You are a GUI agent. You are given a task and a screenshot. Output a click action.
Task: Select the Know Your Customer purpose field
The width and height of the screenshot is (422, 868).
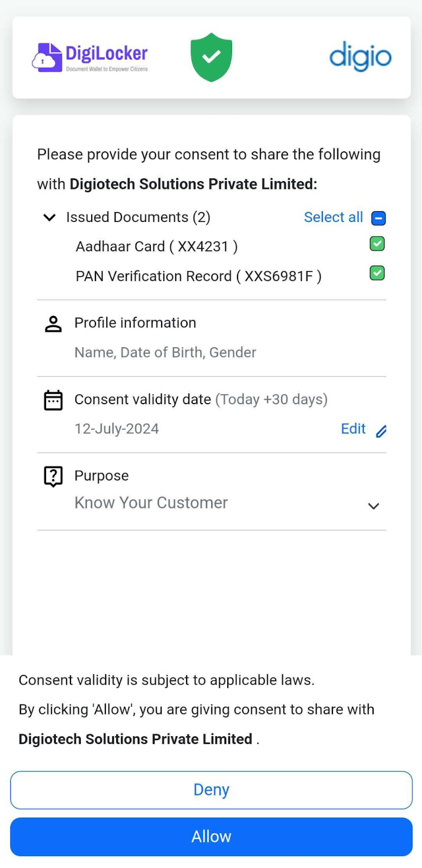(151, 503)
